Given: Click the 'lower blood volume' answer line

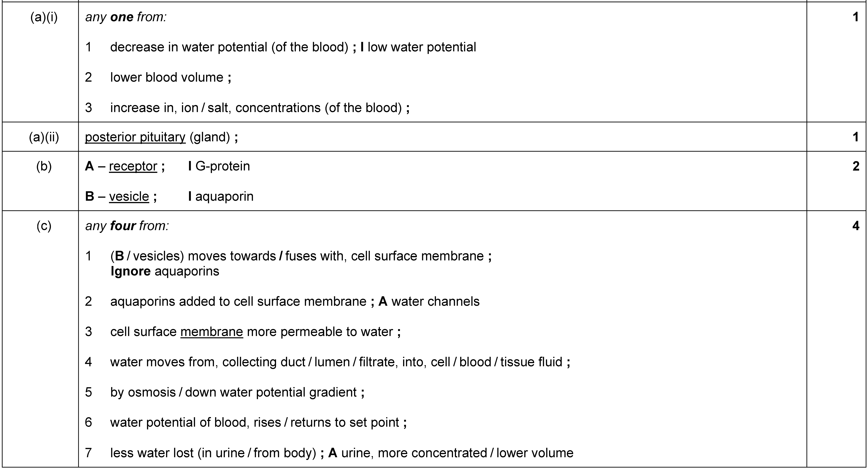Looking at the screenshot, I should pos(171,78).
